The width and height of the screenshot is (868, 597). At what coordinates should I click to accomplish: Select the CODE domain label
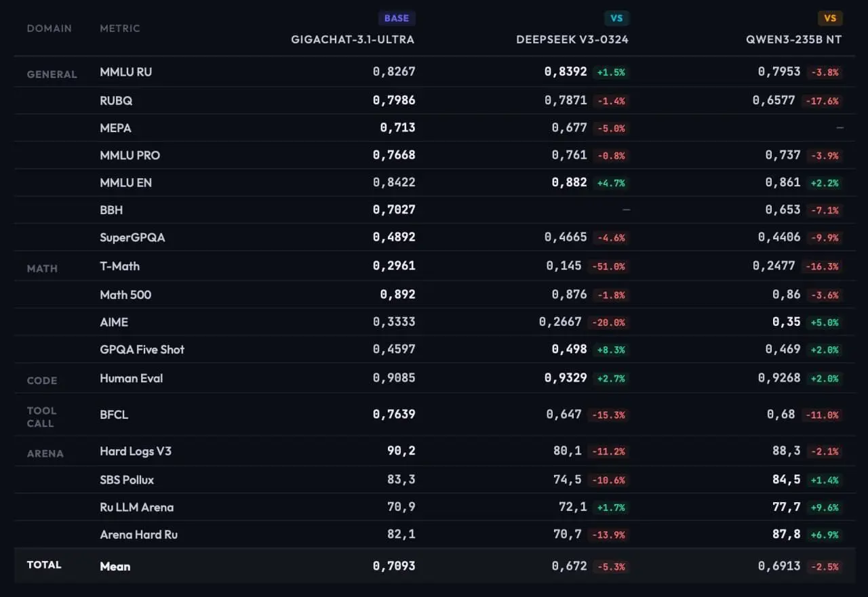[42, 381]
